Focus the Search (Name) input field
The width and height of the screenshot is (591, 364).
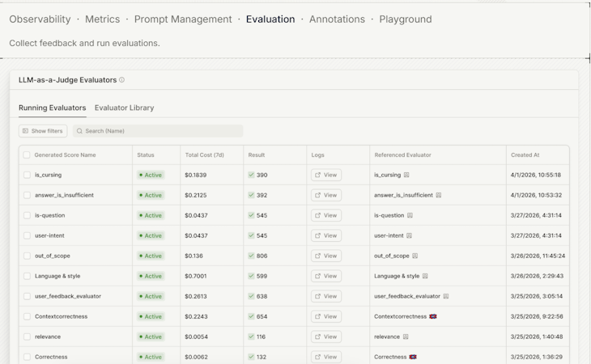pyautogui.click(x=158, y=131)
